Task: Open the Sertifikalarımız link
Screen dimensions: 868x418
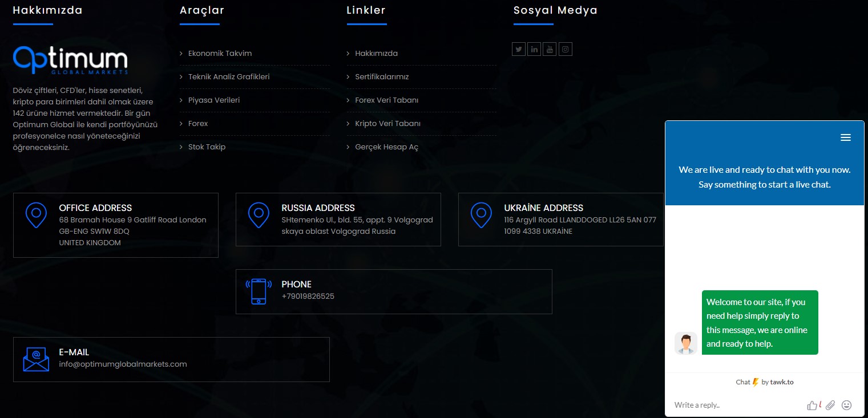Action: coord(382,77)
